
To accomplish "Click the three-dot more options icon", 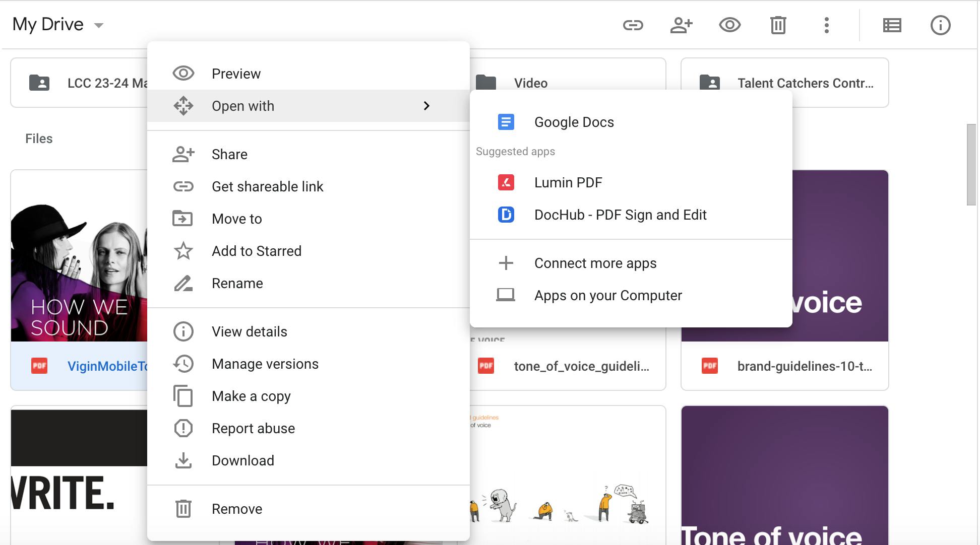I will click(x=827, y=25).
